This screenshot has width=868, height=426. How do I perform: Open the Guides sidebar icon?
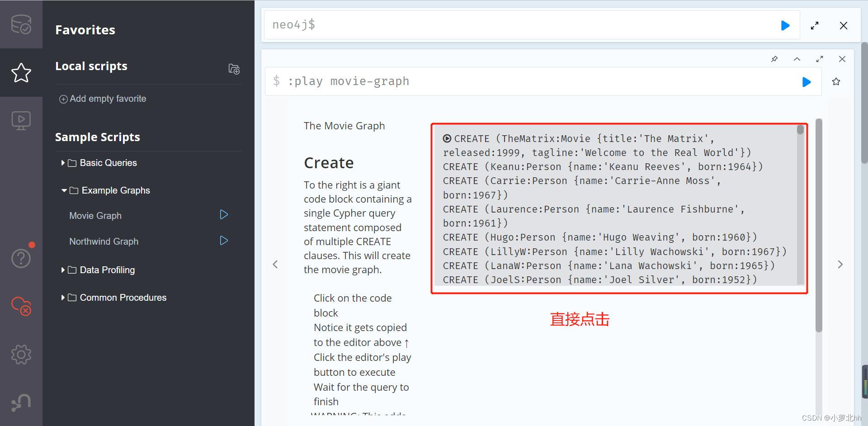pyautogui.click(x=21, y=121)
